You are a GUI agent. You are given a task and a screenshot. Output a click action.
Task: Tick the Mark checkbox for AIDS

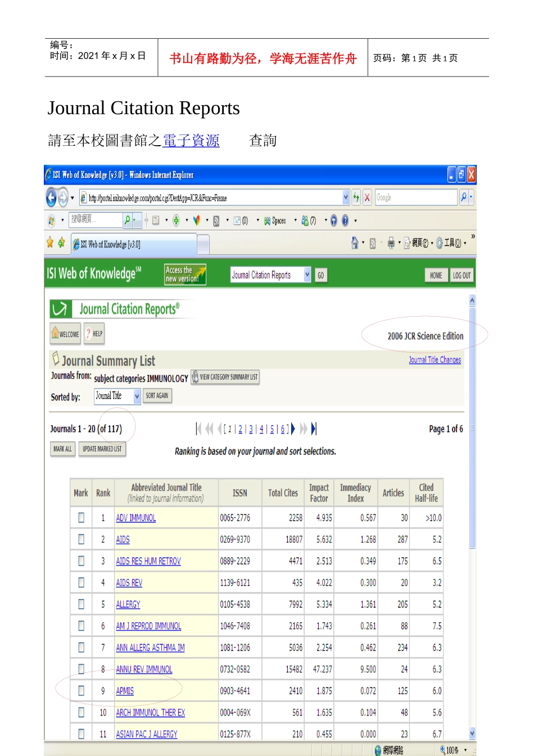pos(81,539)
